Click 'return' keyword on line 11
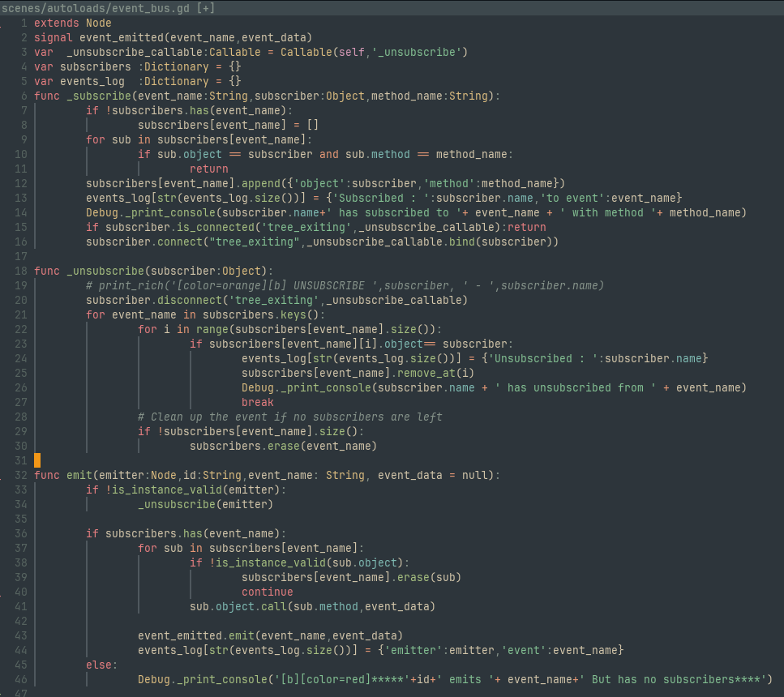This screenshot has width=784, height=697. pyautogui.click(x=209, y=169)
